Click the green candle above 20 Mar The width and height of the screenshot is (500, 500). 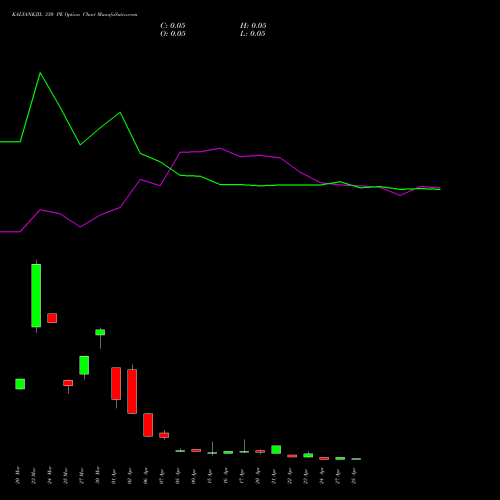[x=20, y=384]
